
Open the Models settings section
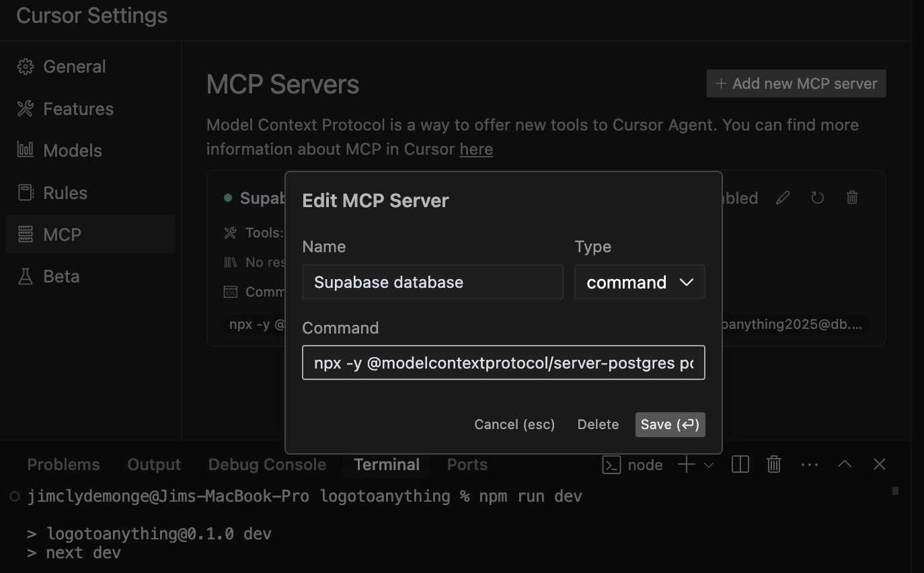[x=72, y=150]
